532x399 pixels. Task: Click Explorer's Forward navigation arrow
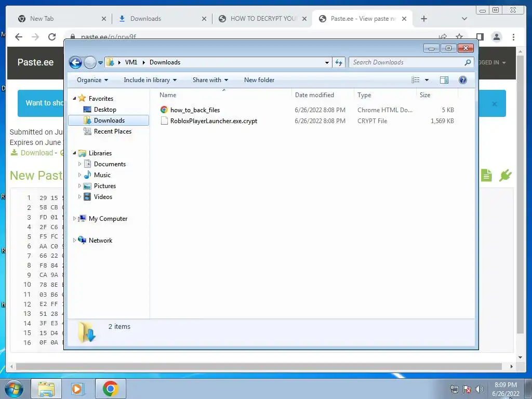(90, 62)
